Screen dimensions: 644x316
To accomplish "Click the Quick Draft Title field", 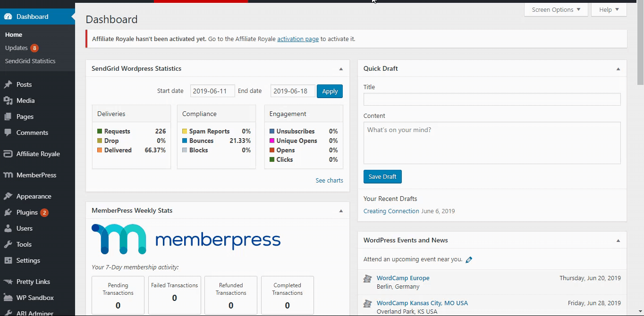I will pyautogui.click(x=492, y=99).
